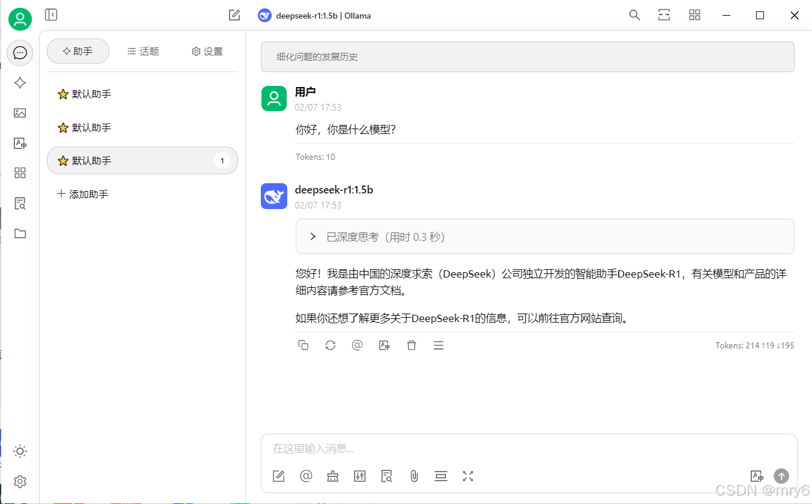Click the @ model mention icon in input toolbar

click(306, 476)
